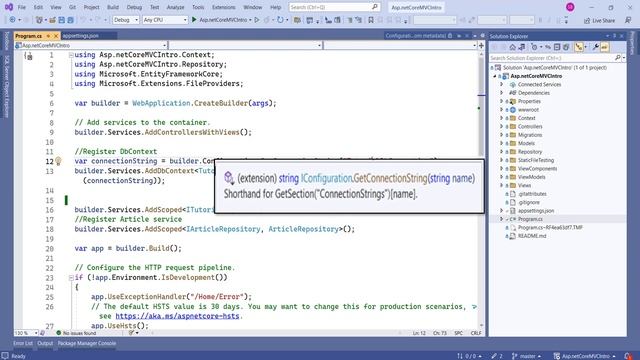Screen dimensions: 640x360
Task: Open the SQL Server Object Explorer side tab
Action: (7, 87)
